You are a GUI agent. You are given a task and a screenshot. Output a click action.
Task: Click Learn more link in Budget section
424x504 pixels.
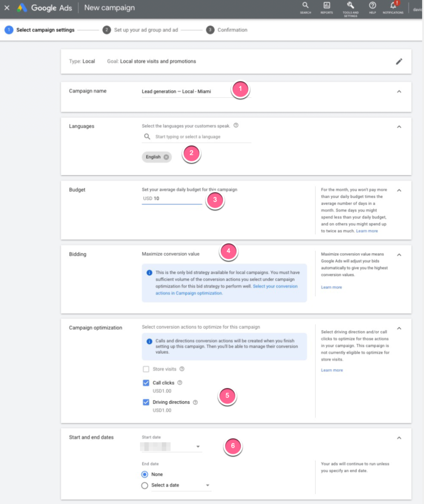[x=367, y=231]
